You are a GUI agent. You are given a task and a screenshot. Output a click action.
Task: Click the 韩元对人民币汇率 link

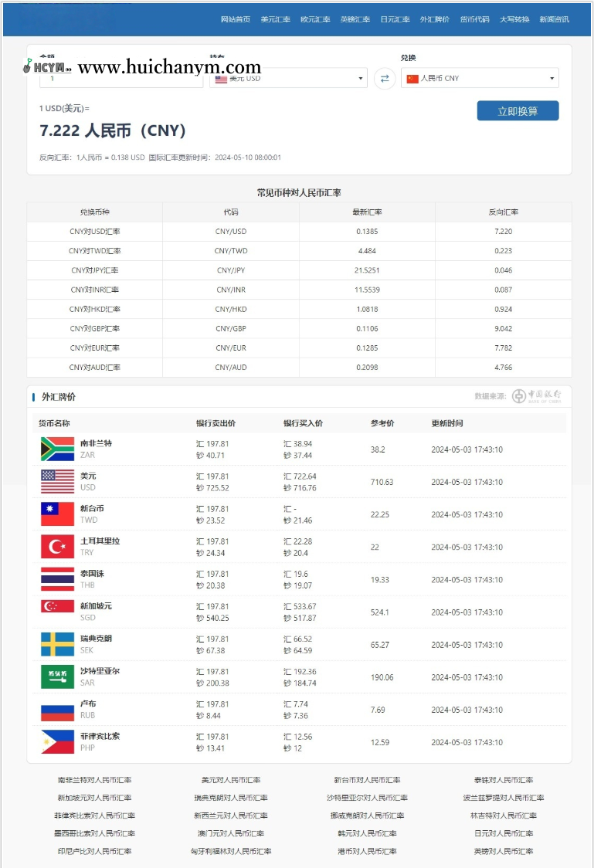point(367,833)
